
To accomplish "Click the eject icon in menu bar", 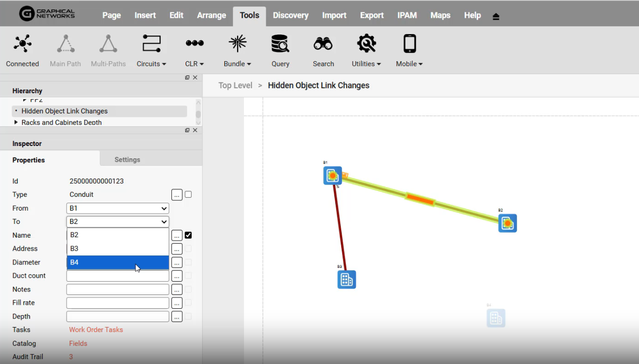I will point(496,16).
